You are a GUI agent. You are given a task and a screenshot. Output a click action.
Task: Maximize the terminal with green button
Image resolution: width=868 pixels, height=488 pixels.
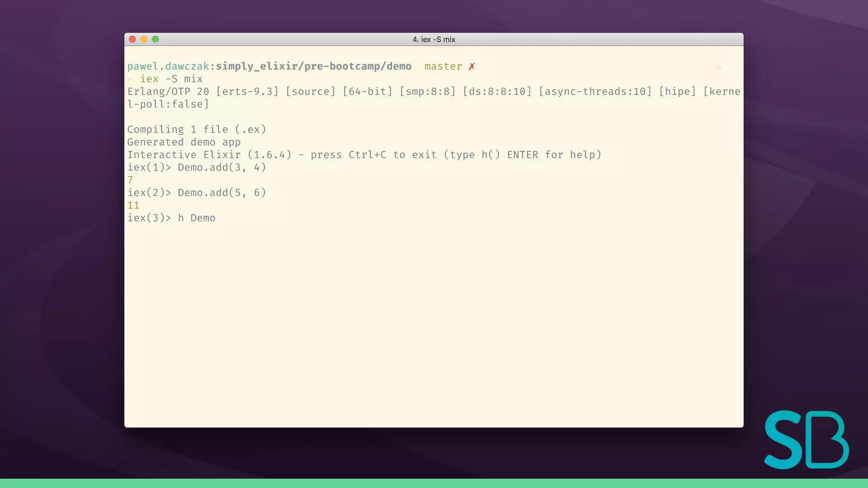(x=156, y=39)
